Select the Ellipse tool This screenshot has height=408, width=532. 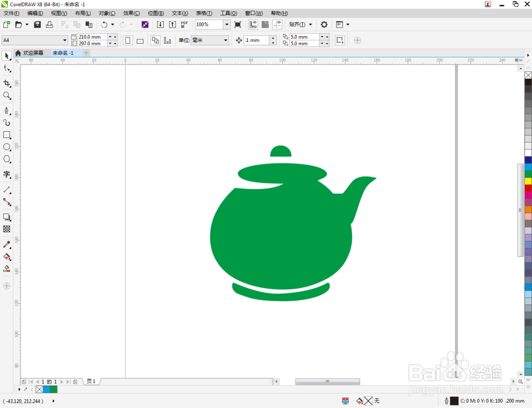(7, 147)
